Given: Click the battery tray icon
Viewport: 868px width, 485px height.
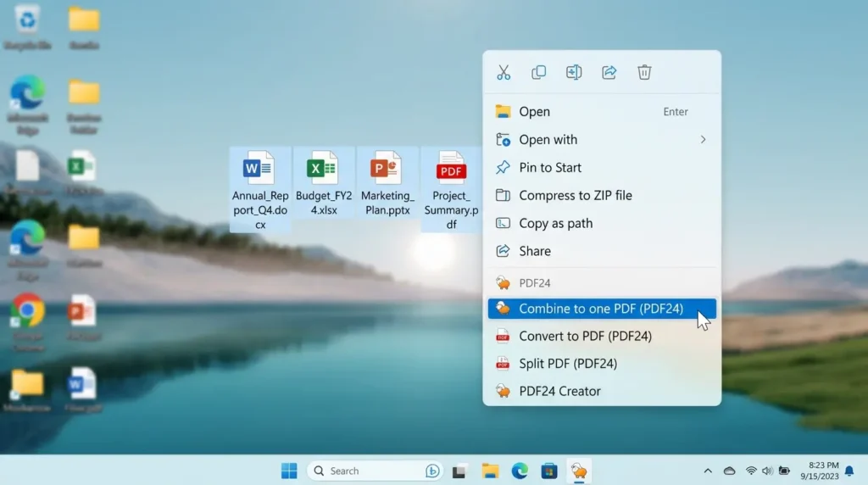Looking at the screenshot, I should pos(784,471).
